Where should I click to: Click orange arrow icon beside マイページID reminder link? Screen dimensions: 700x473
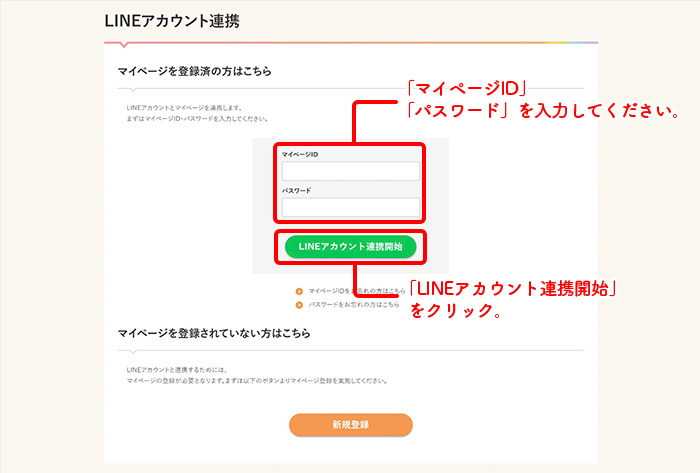coord(299,291)
